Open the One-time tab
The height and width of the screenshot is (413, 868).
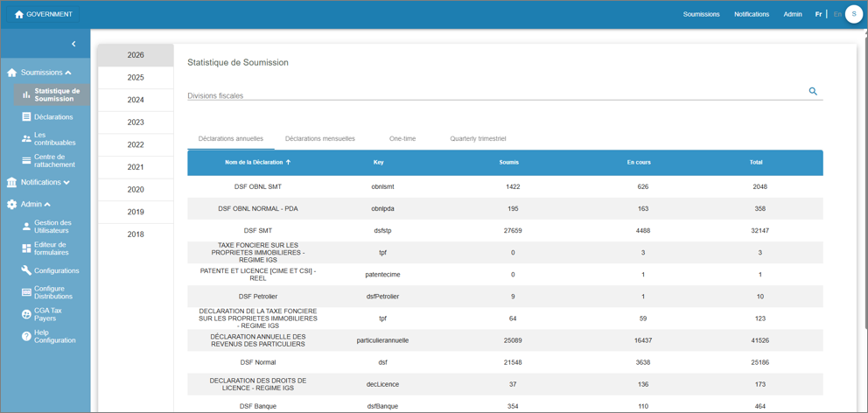click(402, 138)
